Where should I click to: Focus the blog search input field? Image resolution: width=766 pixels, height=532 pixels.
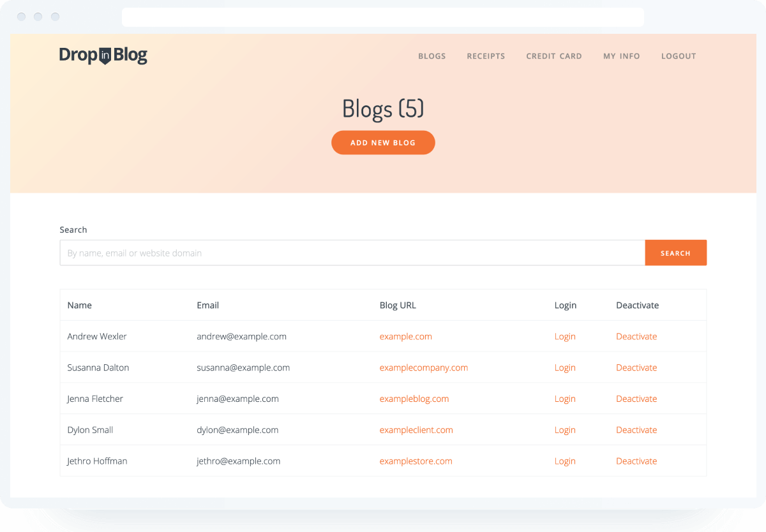[x=352, y=253]
